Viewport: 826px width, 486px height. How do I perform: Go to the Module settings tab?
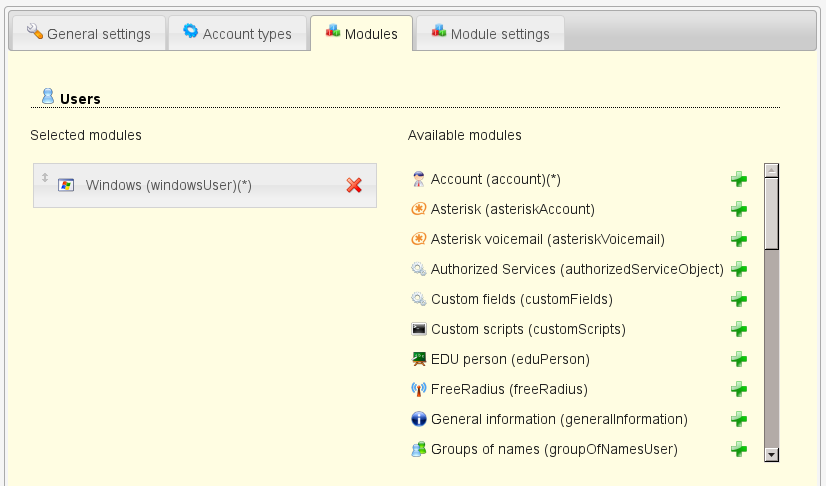pos(489,34)
